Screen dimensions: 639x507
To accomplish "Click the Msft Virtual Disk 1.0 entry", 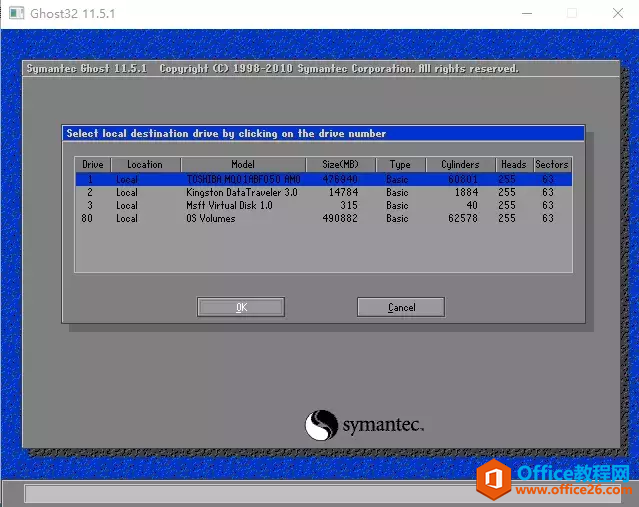I will (x=229, y=205).
